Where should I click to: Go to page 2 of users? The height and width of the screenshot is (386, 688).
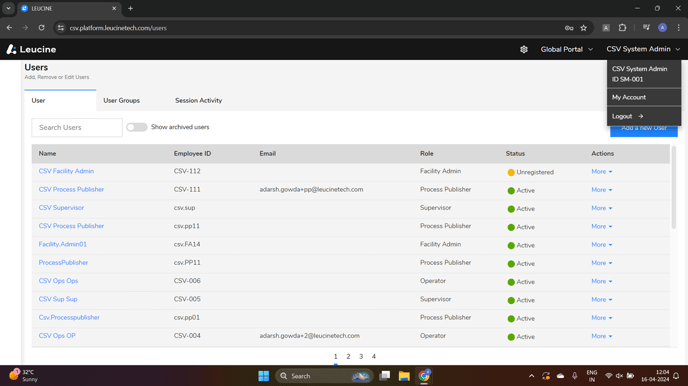coord(348,357)
